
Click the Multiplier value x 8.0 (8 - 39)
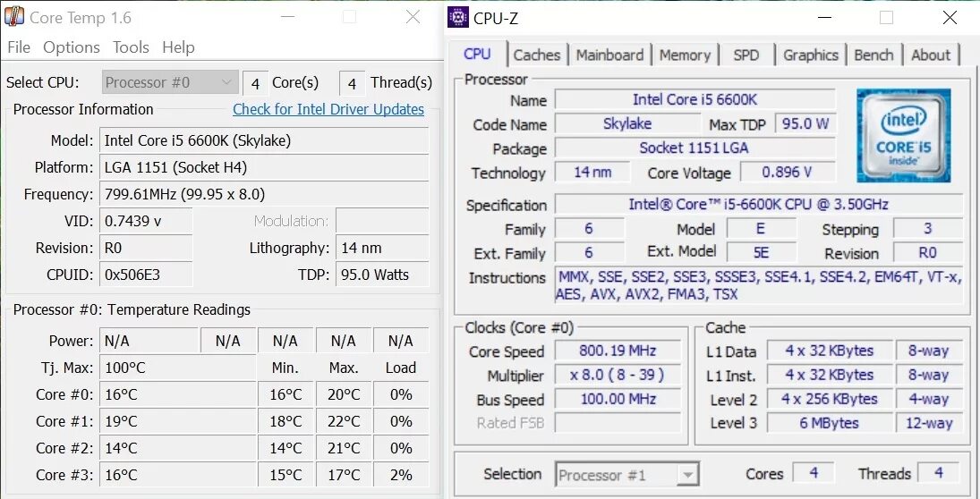(618, 375)
